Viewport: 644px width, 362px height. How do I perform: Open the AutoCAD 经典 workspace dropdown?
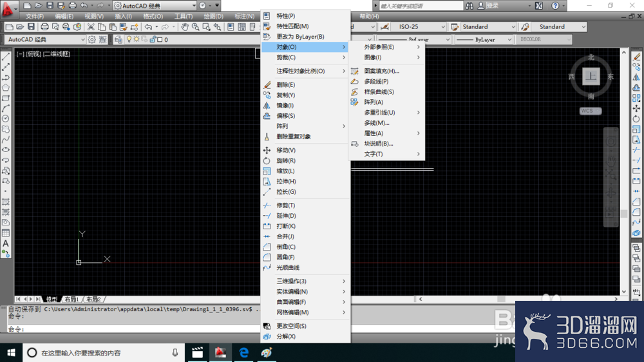pos(46,39)
